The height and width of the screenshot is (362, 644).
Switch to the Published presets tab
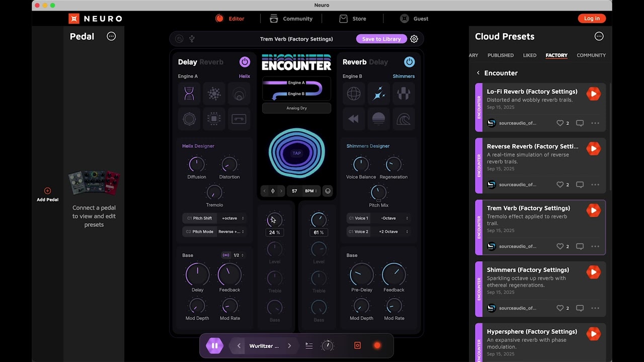coord(501,55)
